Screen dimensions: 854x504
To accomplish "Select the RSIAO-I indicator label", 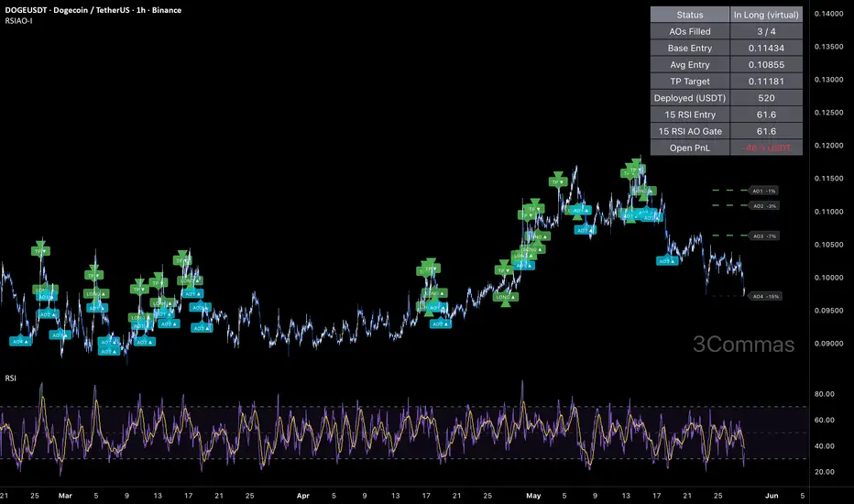I will pos(18,21).
